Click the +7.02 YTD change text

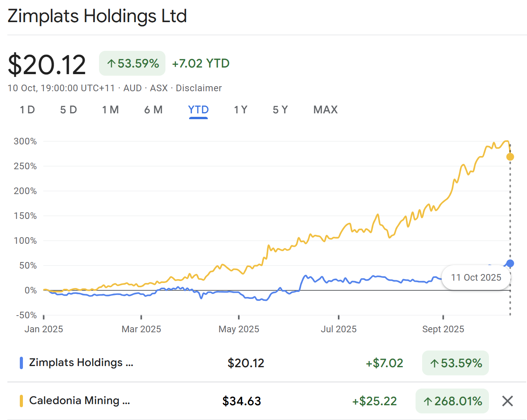pyautogui.click(x=201, y=63)
